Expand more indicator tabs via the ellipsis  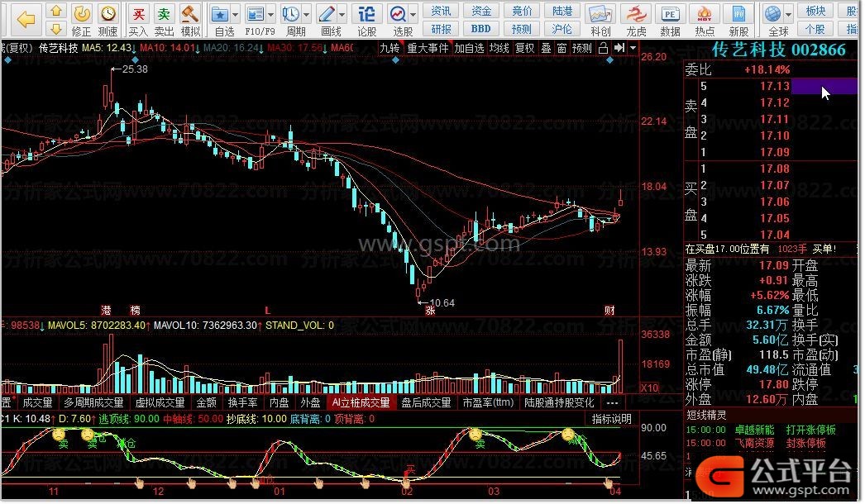612,403
